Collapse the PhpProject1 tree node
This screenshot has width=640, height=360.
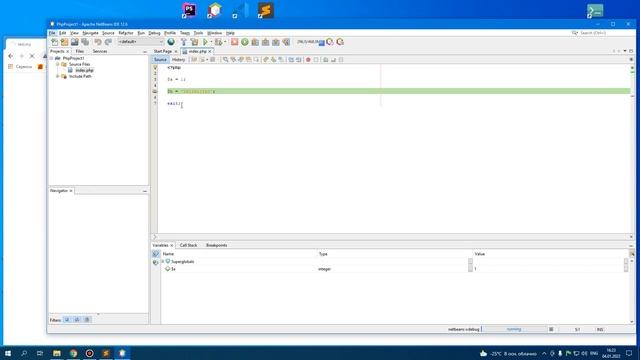point(51,58)
